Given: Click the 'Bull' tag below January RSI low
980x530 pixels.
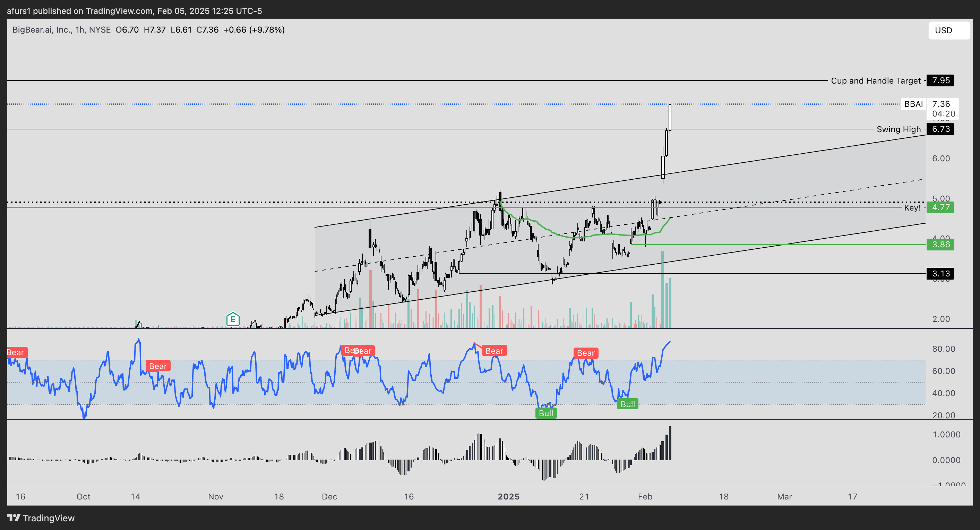Looking at the screenshot, I should point(546,413).
